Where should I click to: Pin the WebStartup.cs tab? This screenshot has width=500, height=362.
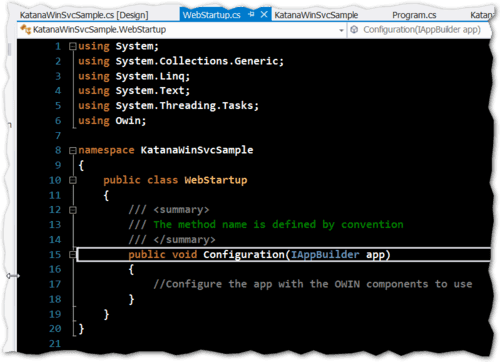click(251, 14)
